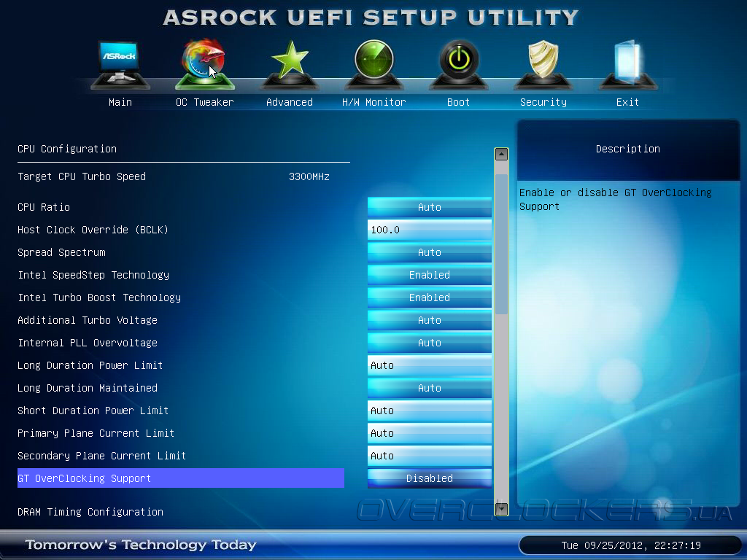
Task: Select the Boot power-symbol icon
Action: click(x=459, y=65)
